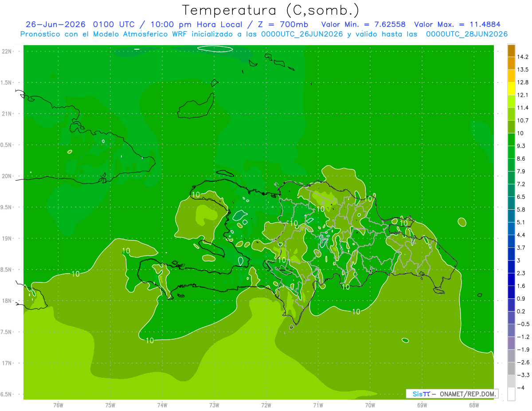The height and width of the screenshot is (411, 532).
Task: Click the 21N latitude label
Action: pyautogui.click(x=8, y=114)
